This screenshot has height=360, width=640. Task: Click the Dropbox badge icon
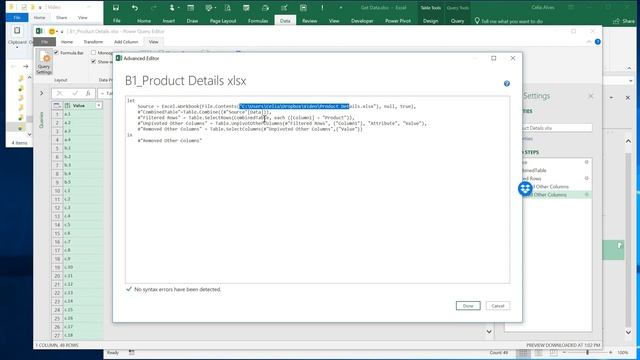(x=525, y=189)
